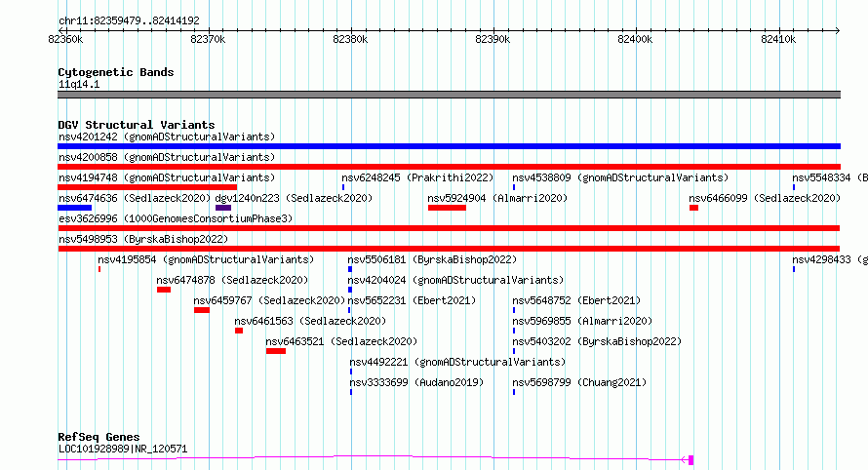Select the esv3626996 red variant bar
This screenshot has width=868, height=470.
[x=449, y=228]
